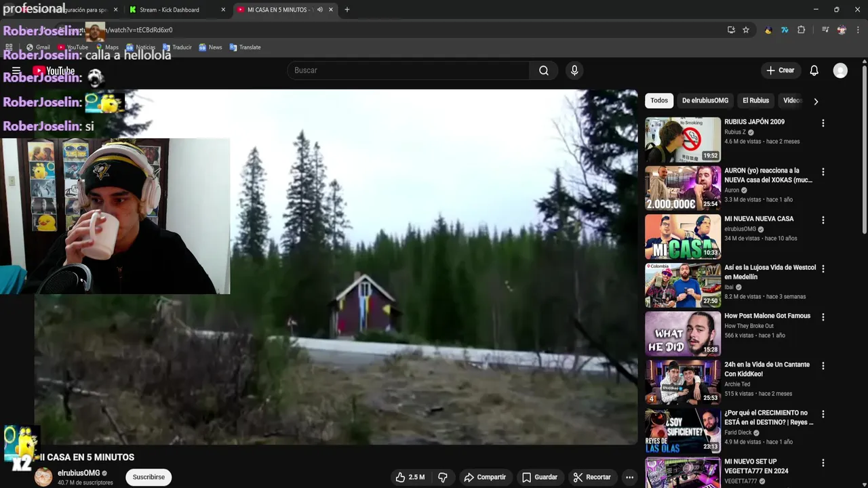Open YouTube notifications bell

tap(814, 70)
